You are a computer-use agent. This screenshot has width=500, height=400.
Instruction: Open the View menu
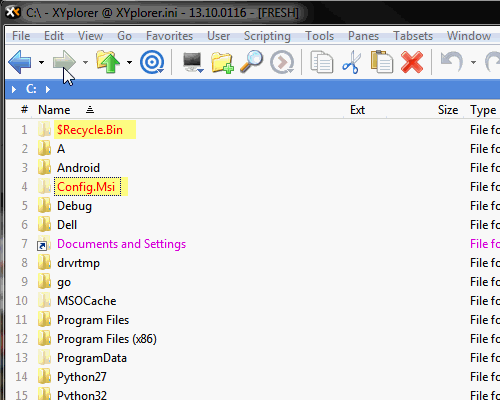pyautogui.click(x=90, y=36)
